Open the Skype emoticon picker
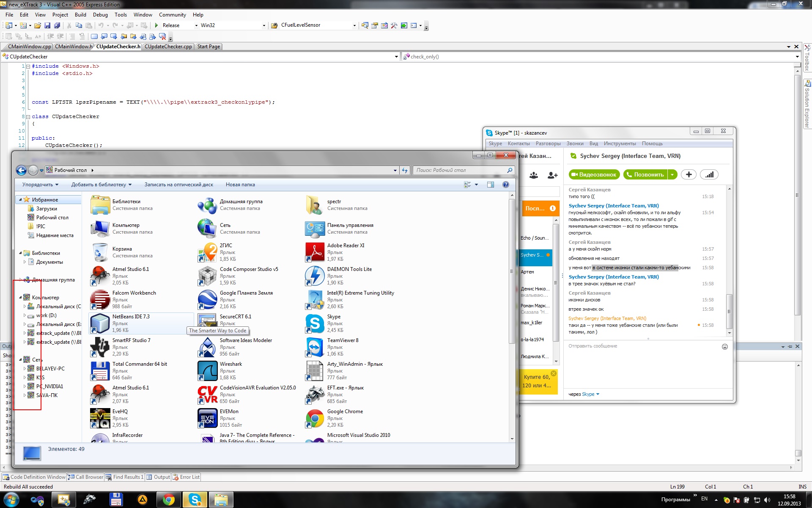The image size is (812, 508). tap(724, 347)
